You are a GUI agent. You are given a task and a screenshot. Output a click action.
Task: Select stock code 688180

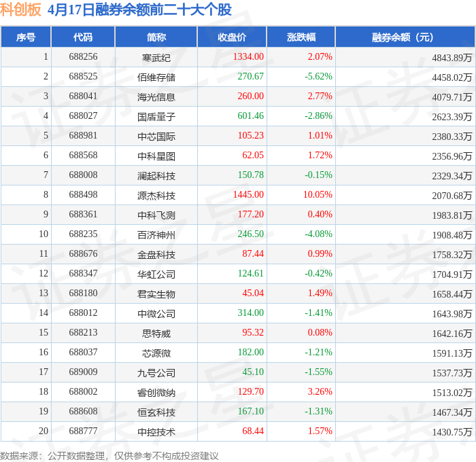point(83,294)
